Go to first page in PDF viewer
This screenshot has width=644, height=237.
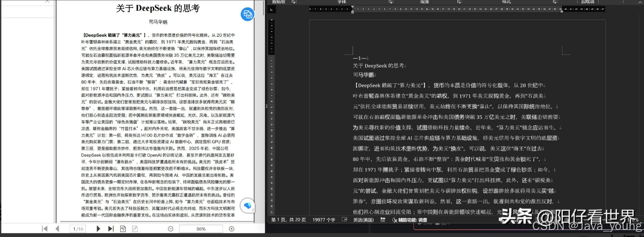pyautogui.click(x=45, y=229)
